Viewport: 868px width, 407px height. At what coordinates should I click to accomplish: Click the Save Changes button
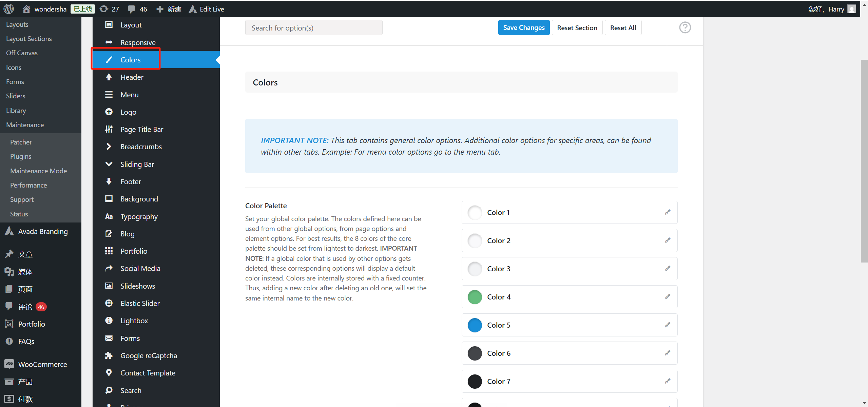[x=523, y=27]
